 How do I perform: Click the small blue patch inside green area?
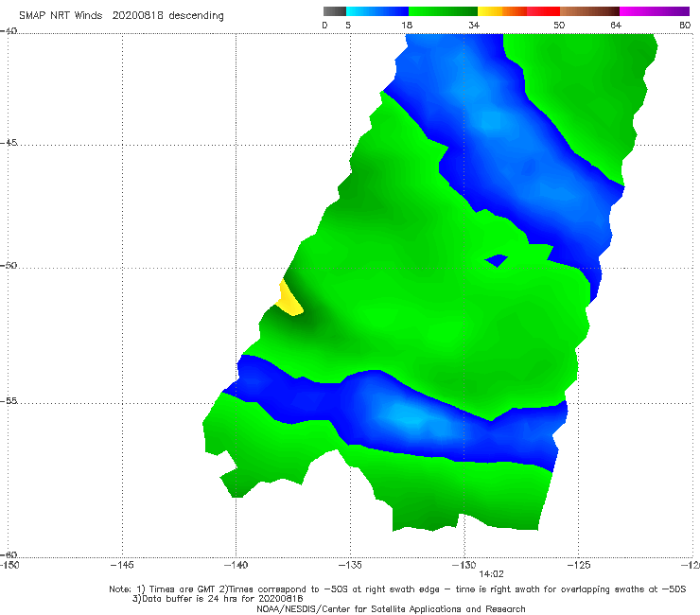tap(497, 260)
